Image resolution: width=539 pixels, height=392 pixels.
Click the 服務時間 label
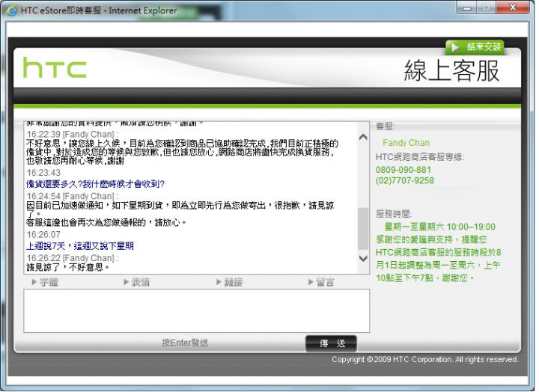point(394,214)
